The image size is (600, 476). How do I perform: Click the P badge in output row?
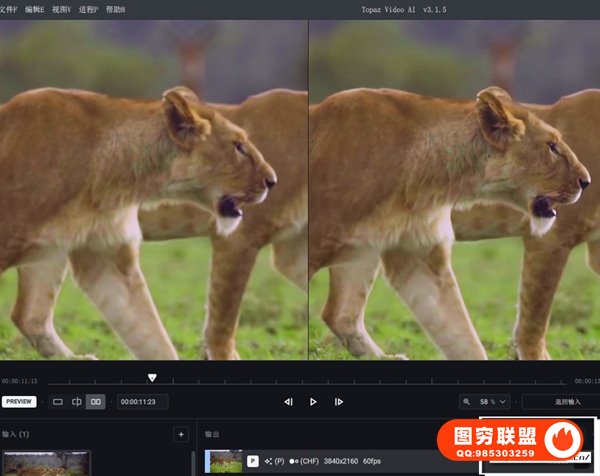[253, 461]
